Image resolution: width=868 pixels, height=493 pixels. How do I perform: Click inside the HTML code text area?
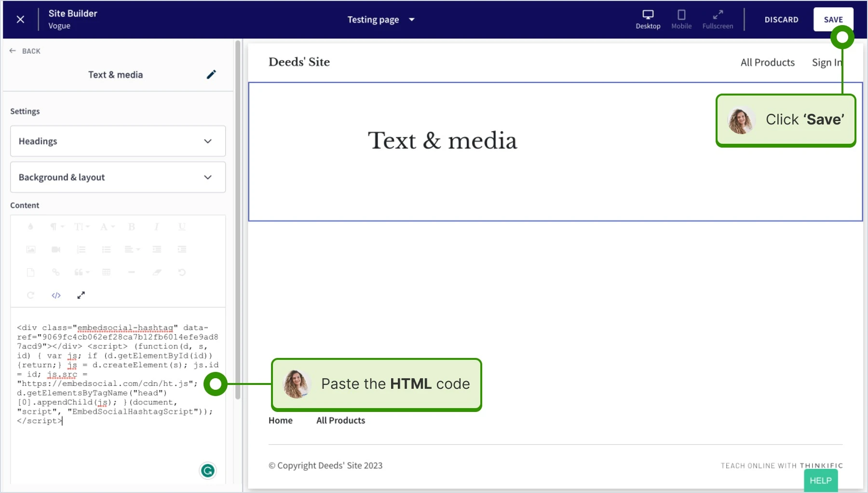click(118, 396)
